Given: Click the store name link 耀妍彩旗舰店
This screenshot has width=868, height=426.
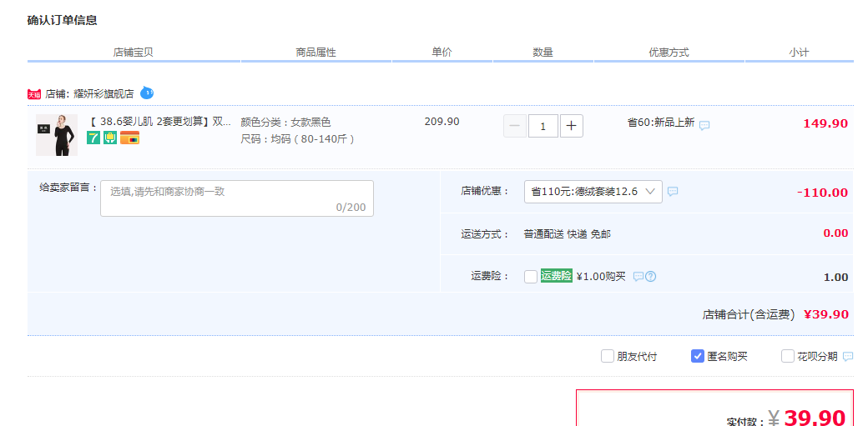Looking at the screenshot, I should click(104, 94).
